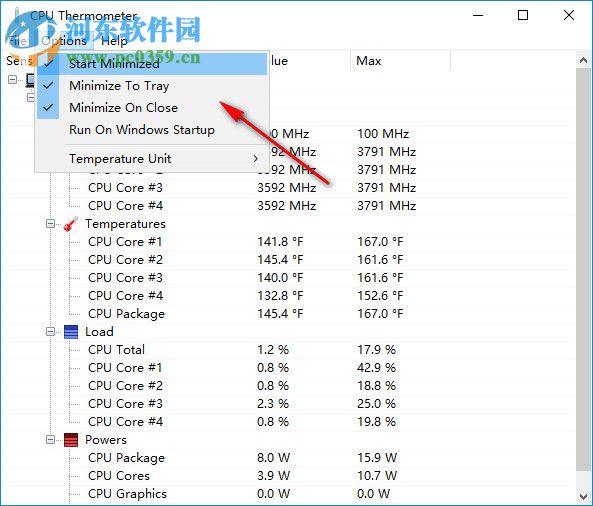
Task: Open the File menu
Action: 18,40
